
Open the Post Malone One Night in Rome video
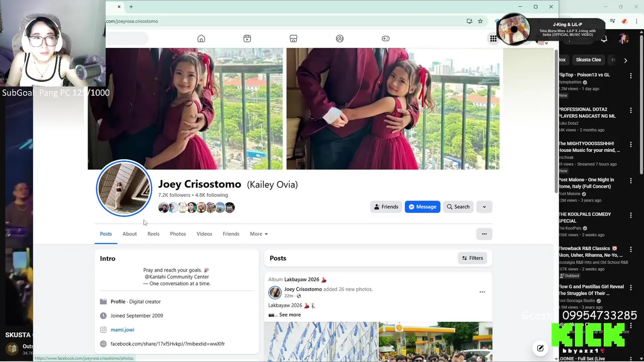click(586, 183)
